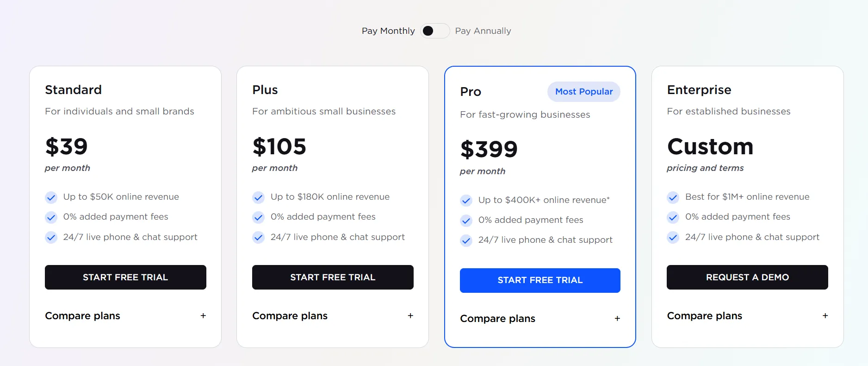
Task: Click the checkmark beside Standard's 0% added payment fees
Action: 51,217
